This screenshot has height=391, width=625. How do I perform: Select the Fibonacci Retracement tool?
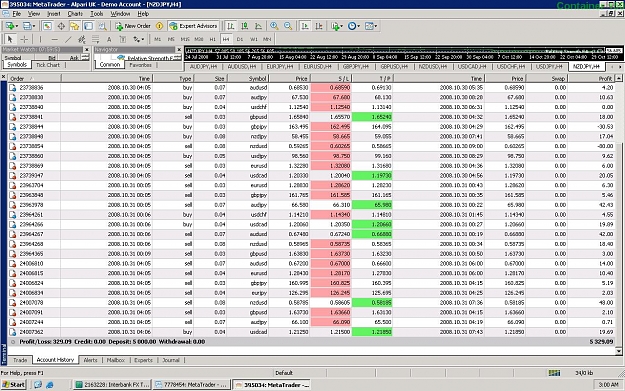point(95,39)
